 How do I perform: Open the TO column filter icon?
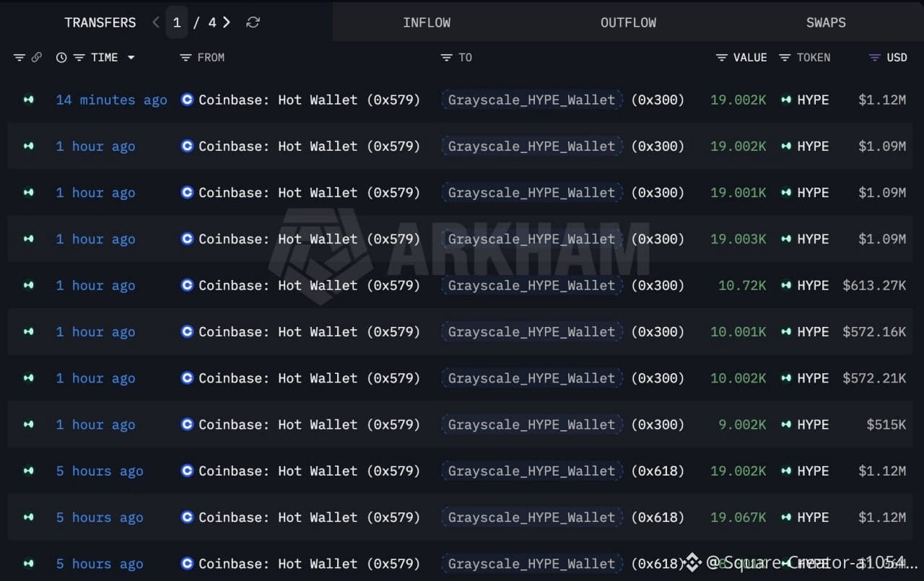(x=447, y=58)
